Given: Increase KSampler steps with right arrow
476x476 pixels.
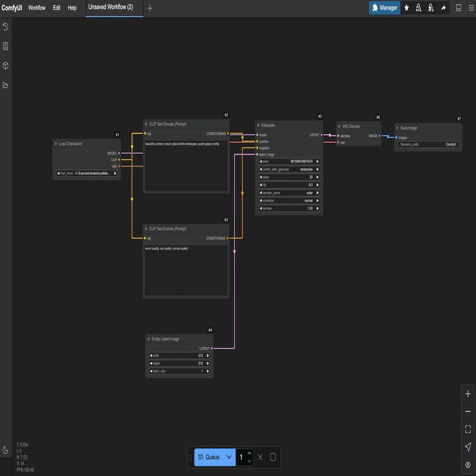Looking at the screenshot, I should 318,177.
